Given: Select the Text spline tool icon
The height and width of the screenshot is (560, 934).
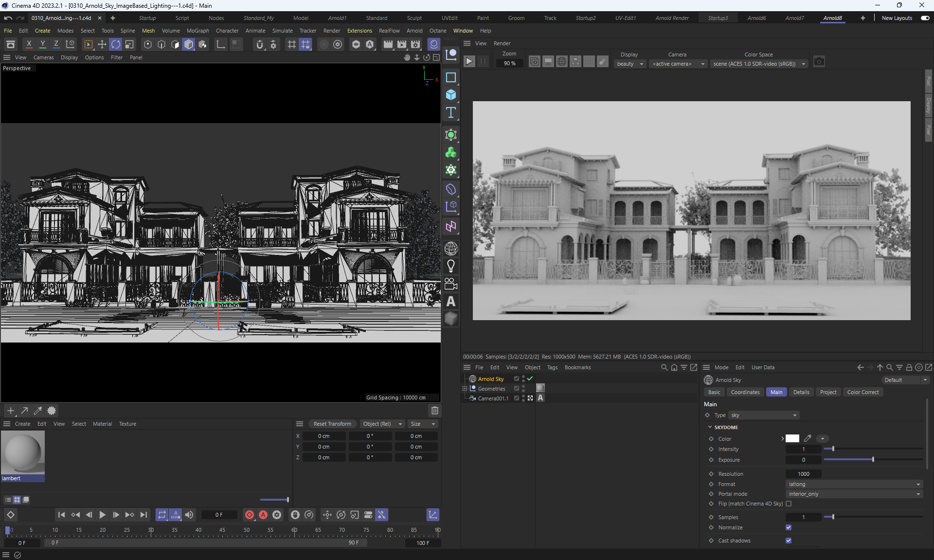Looking at the screenshot, I should tap(451, 113).
